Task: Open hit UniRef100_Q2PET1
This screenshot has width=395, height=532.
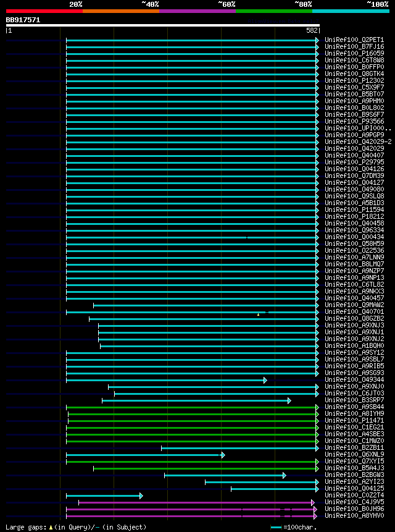Action: [354, 40]
